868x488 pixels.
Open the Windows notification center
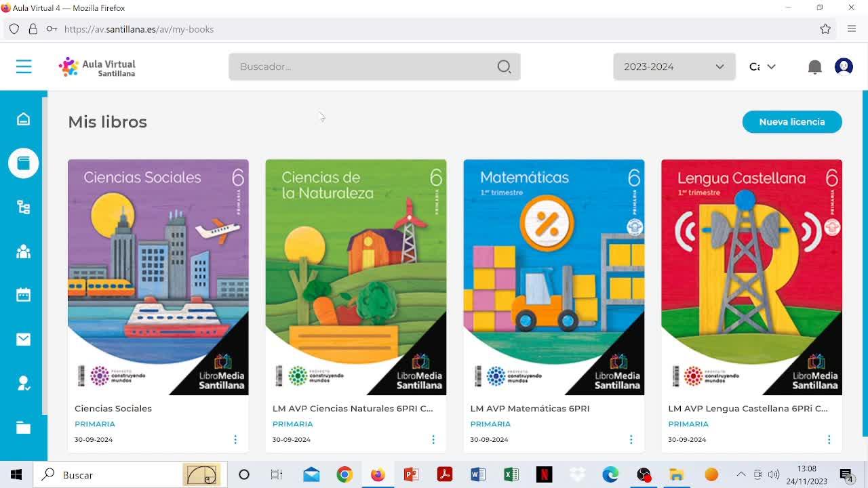coord(846,474)
